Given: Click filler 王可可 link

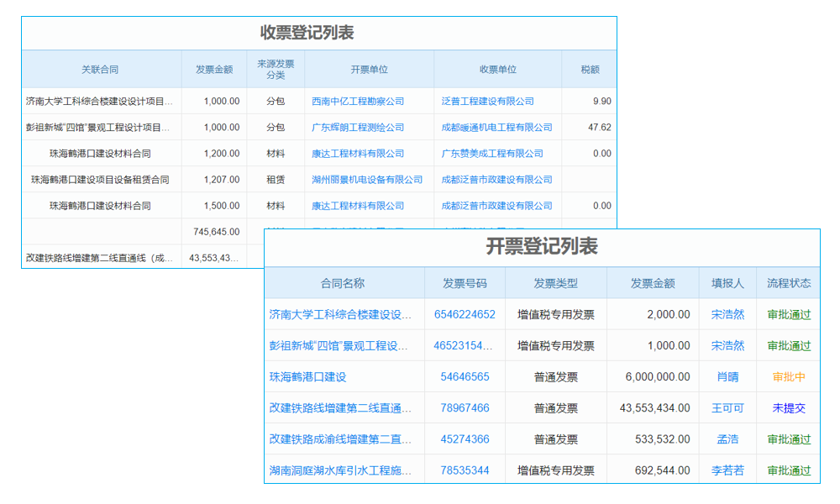Looking at the screenshot, I should (x=727, y=407).
